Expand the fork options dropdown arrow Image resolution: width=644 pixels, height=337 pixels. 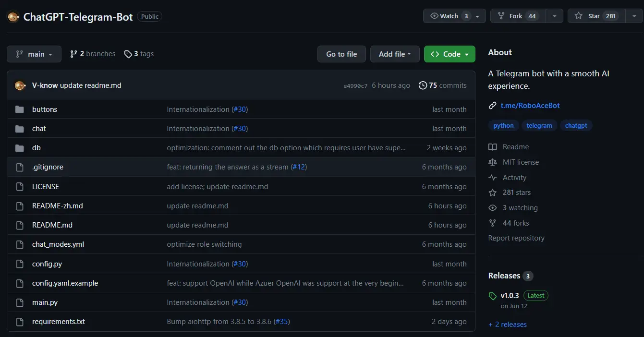coord(554,16)
